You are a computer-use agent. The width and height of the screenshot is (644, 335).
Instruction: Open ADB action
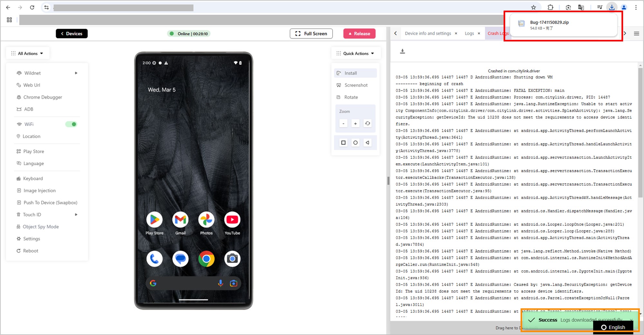(x=25, y=109)
